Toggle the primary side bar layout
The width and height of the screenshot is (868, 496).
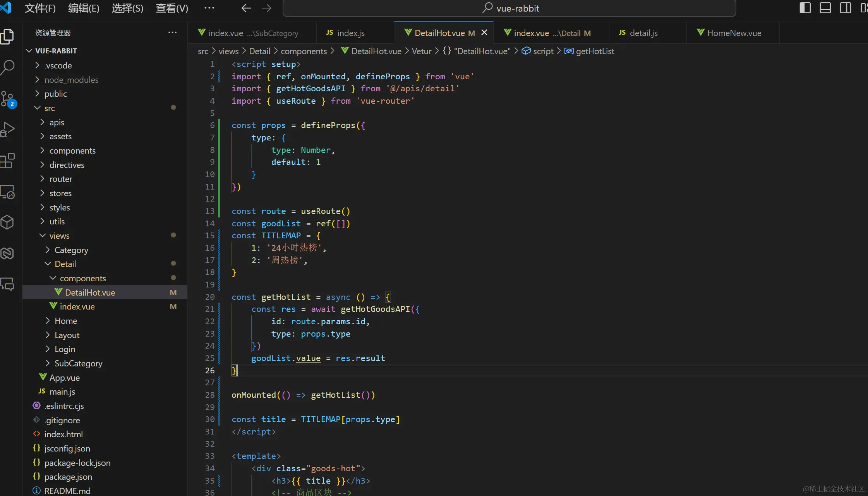[x=805, y=8]
